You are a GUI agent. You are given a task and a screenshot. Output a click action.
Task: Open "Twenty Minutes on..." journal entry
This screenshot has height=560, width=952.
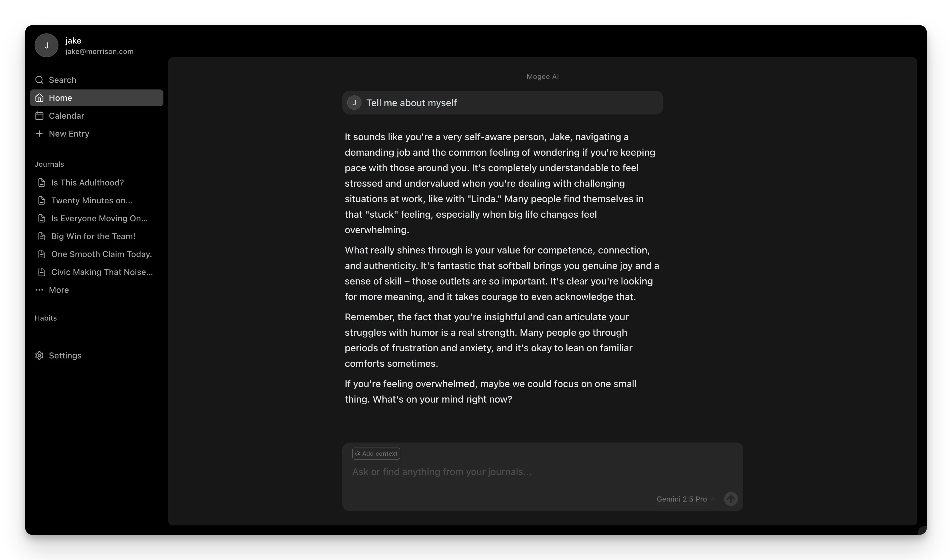92,200
